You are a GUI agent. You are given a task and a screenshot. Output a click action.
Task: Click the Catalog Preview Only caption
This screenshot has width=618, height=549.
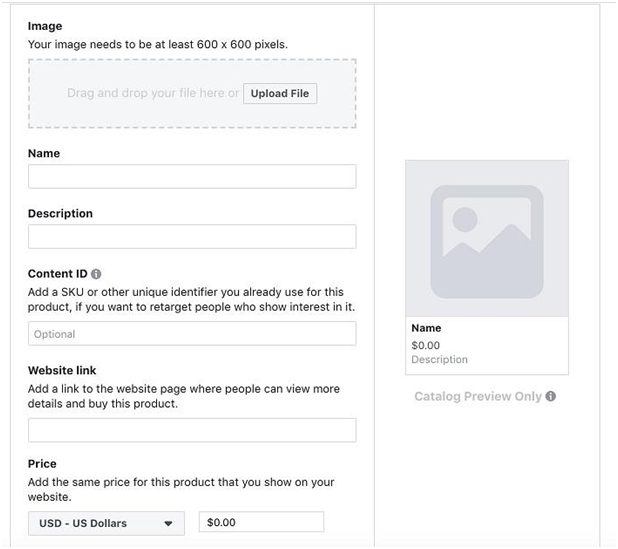(x=478, y=396)
